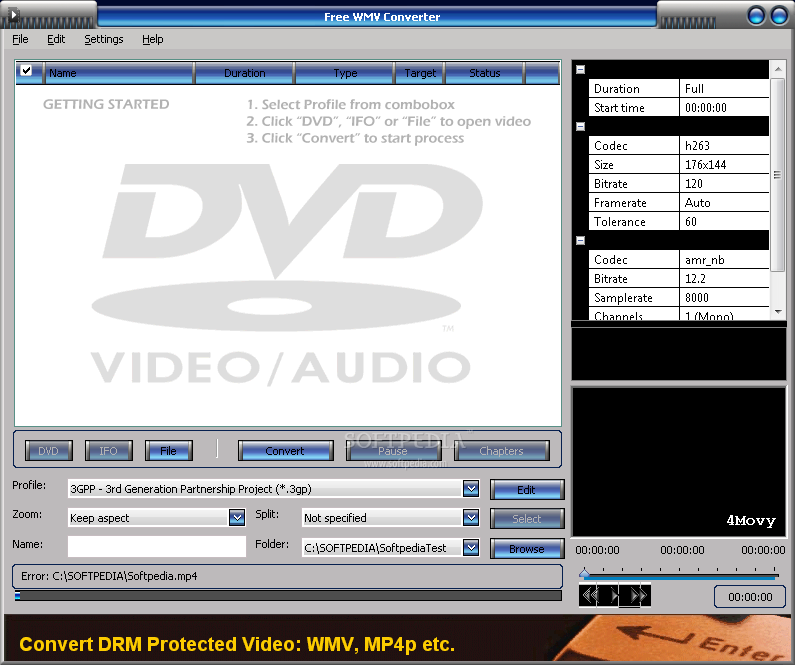Click the audio Bitrate value 12.2

(x=724, y=279)
